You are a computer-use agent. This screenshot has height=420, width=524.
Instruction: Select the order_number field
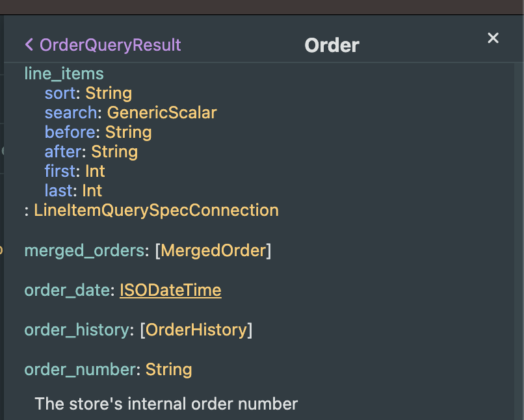click(x=81, y=369)
